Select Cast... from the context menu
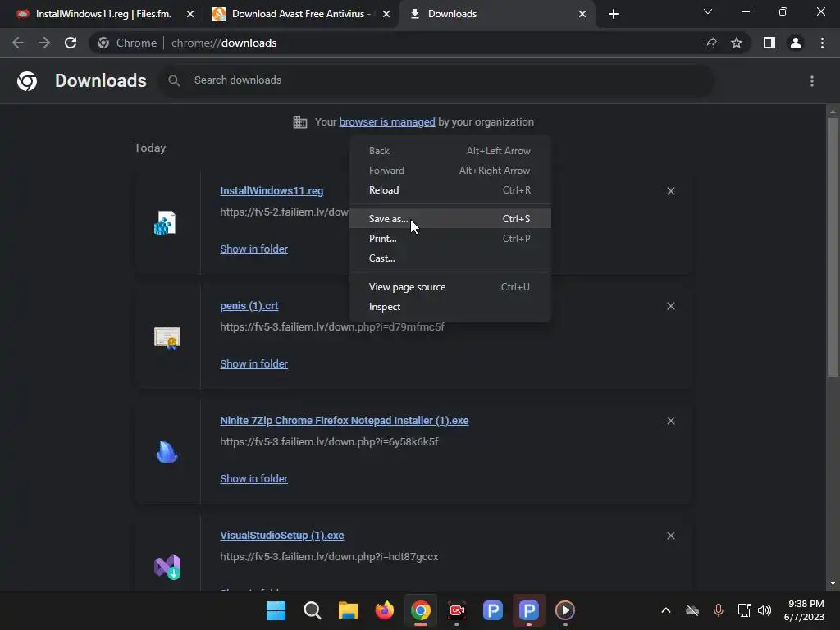Viewport: 840px width, 630px height. point(450,258)
